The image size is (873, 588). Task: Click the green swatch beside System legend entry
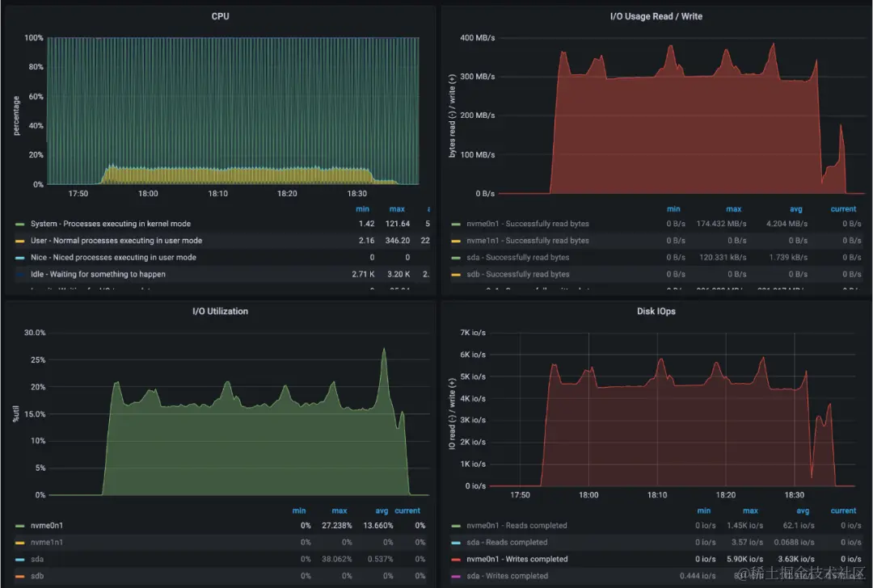pyautogui.click(x=20, y=225)
